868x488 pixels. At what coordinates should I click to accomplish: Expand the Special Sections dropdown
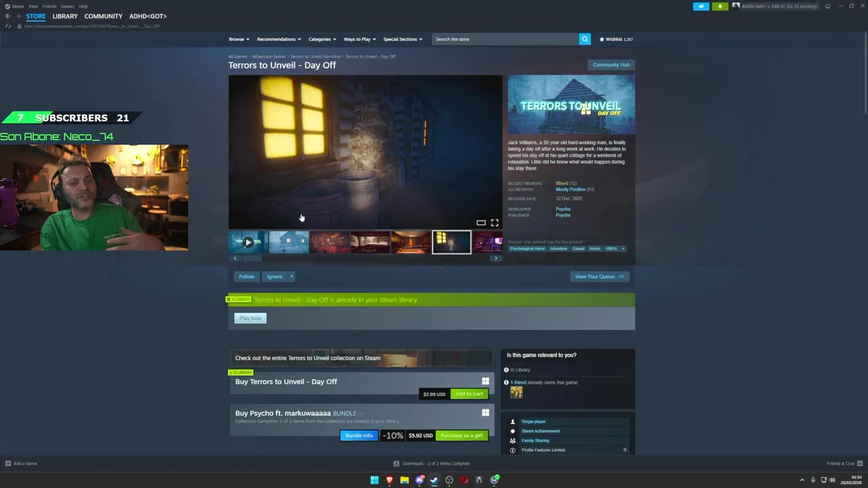click(x=403, y=39)
